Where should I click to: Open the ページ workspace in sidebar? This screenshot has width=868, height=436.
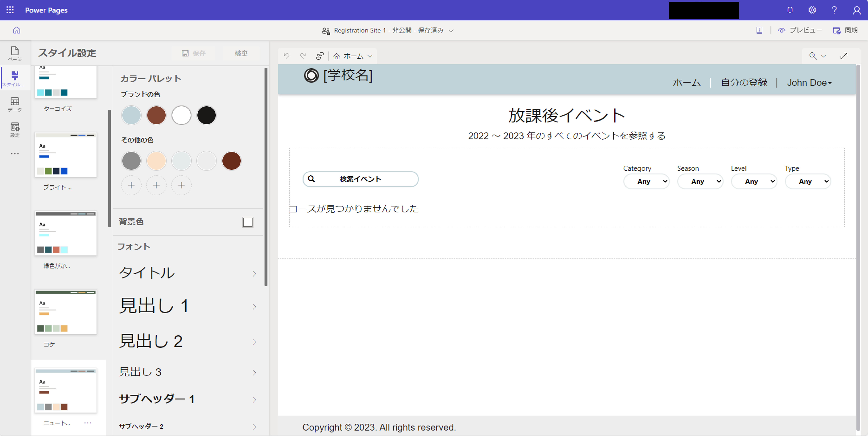[x=15, y=54]
